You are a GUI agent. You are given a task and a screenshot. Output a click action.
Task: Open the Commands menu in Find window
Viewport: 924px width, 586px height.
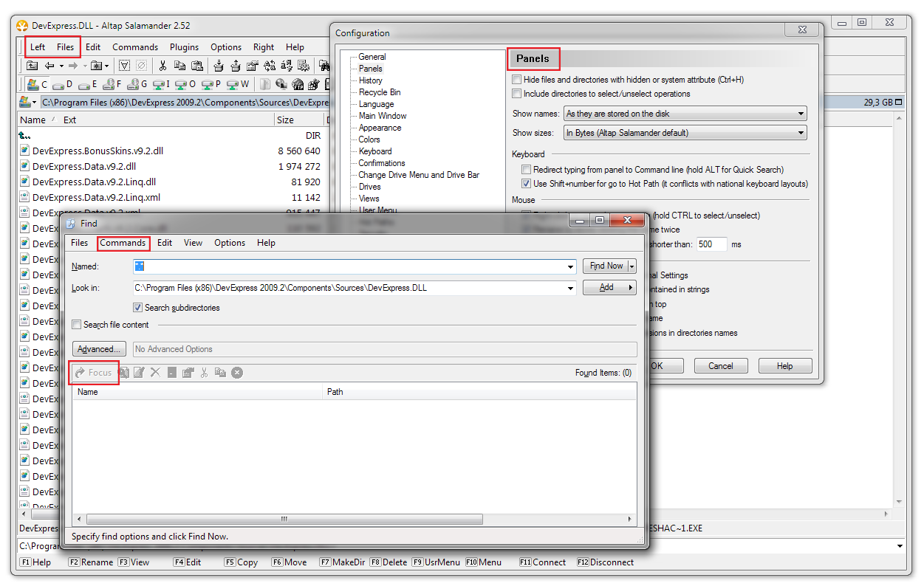click(123, 243)
